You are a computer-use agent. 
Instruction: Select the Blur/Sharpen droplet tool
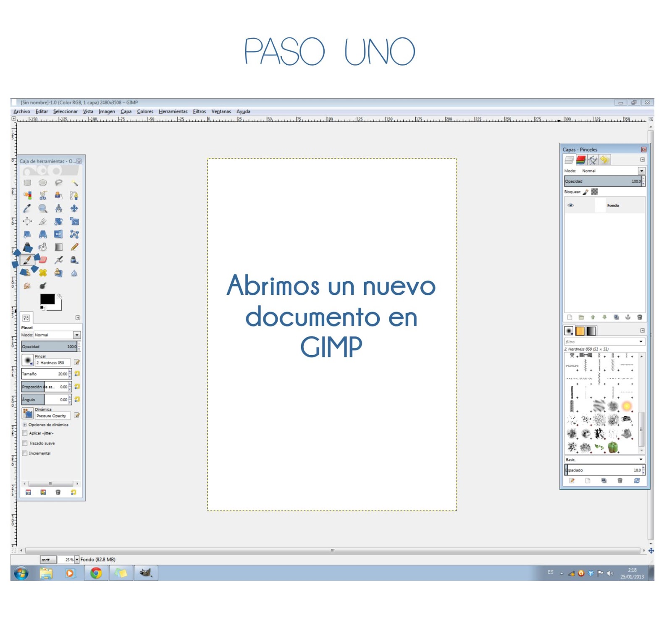(74, 273)
